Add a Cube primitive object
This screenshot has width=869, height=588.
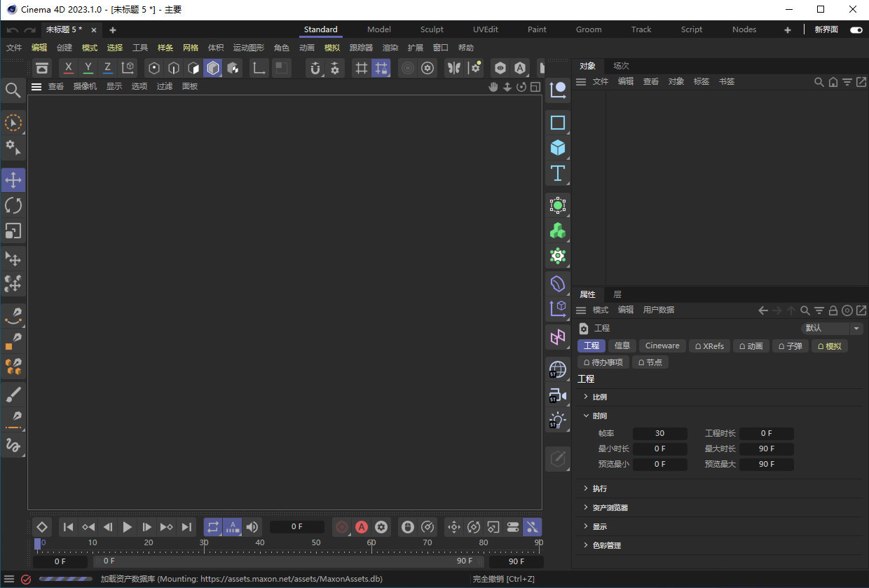tap(558, 148)
